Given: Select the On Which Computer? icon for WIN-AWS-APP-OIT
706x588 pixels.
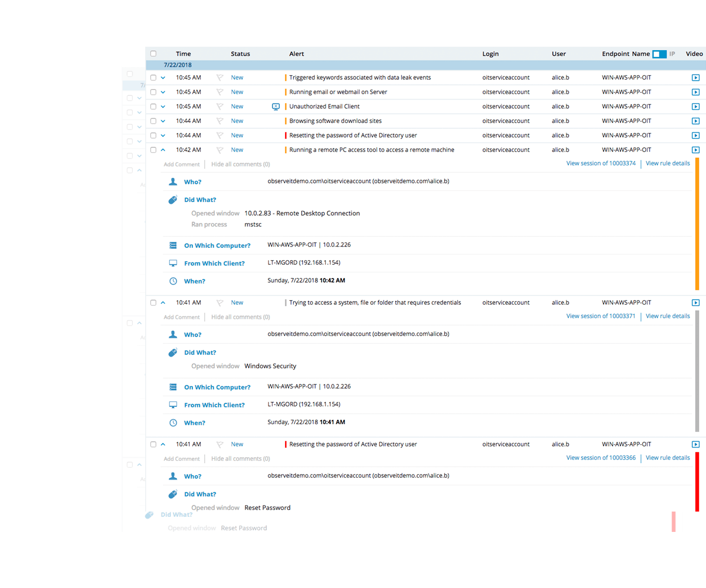Looking at the screenshot, I should (x=172, y=245).
